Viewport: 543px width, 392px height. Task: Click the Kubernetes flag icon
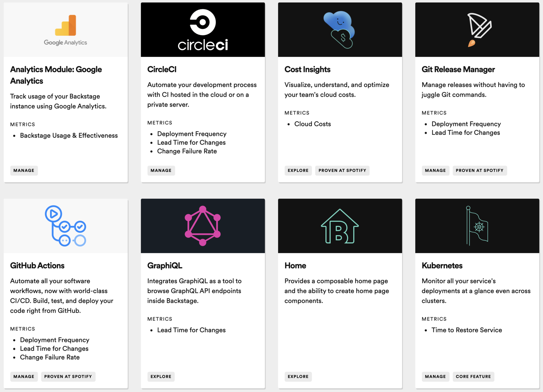477,226
